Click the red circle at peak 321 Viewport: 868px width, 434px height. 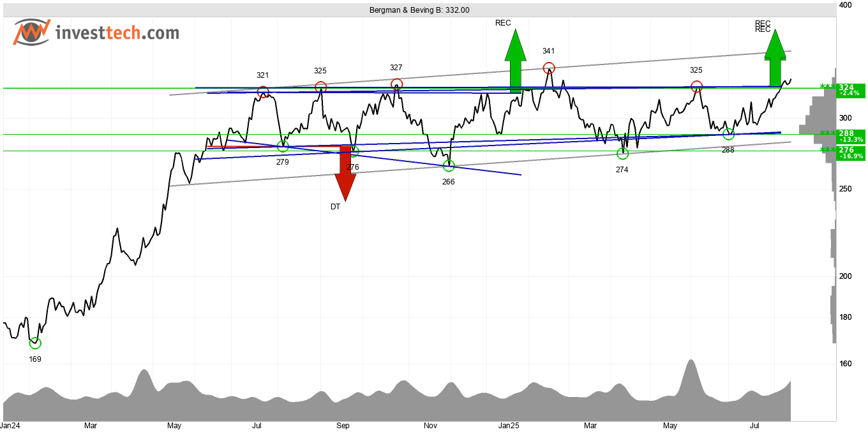pos(262,92)
